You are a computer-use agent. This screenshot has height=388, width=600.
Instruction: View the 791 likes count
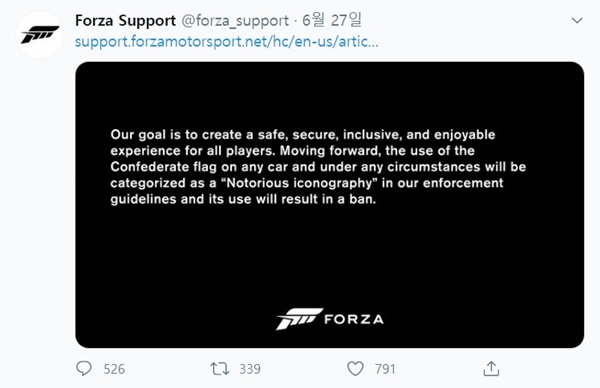[x=385, y=369]
